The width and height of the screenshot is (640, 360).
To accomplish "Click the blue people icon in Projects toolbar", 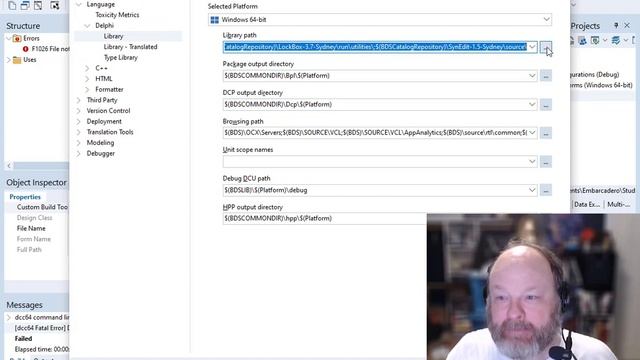I will coord(582,40).
